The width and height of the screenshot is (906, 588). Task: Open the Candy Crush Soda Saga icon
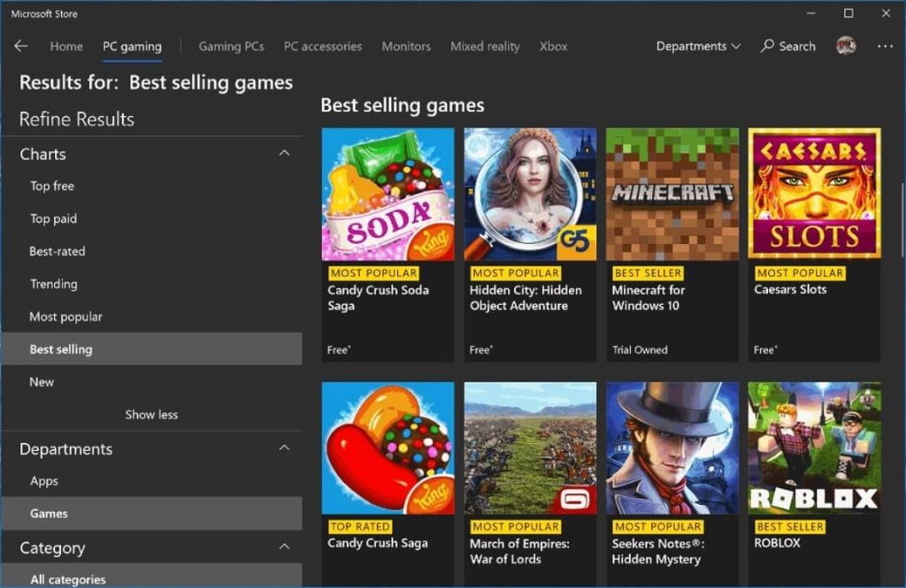[388, 195]
